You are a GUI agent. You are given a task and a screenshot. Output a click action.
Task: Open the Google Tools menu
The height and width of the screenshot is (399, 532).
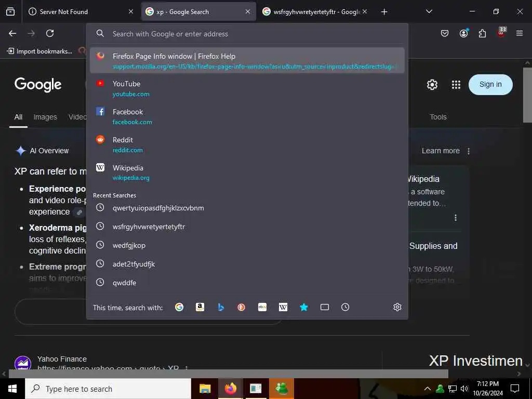point(438,117)
